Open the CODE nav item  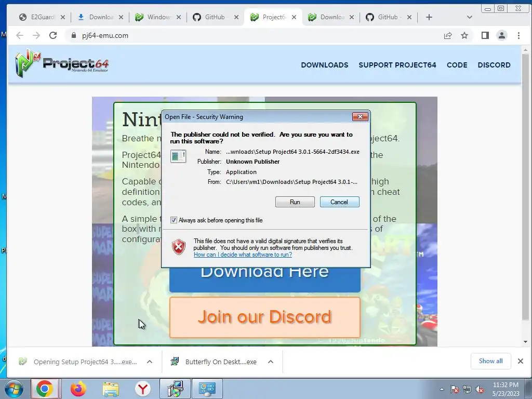tap(457, 65)
